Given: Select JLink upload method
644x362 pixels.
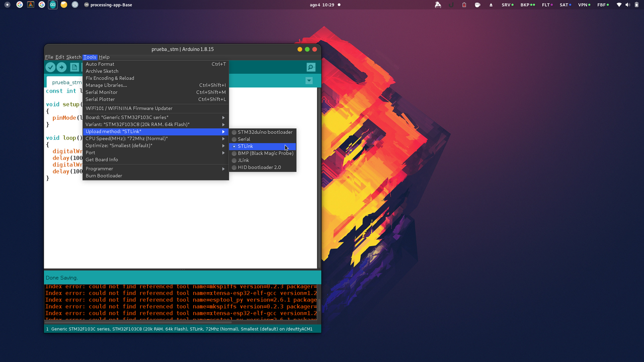Looking at the screenshot, I should 263,160.
